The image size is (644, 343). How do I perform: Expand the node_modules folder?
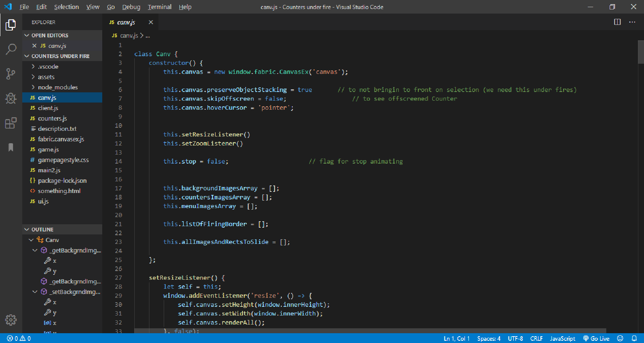[x=62, y=87]
